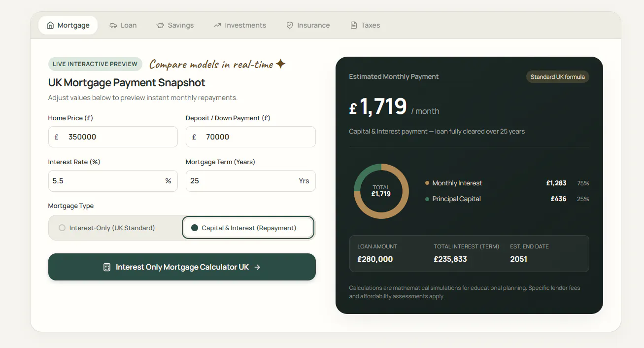The image size is (644, 348).
Task: Click the car icon beside Loan
Action: (113, 25)
